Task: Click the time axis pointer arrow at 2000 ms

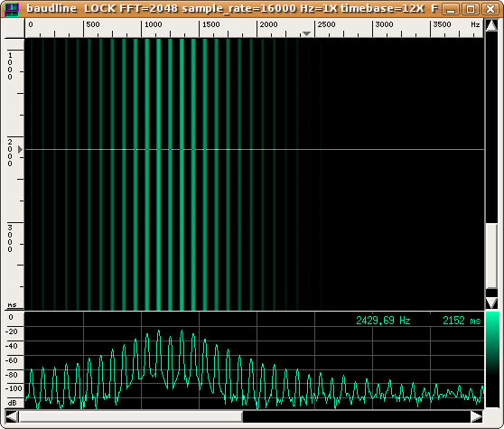Action: [20, 149]
